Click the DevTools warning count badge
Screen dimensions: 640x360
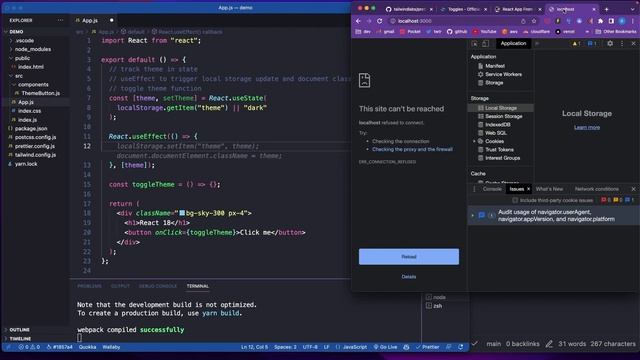pyautogui.click(x=576, y=44)
